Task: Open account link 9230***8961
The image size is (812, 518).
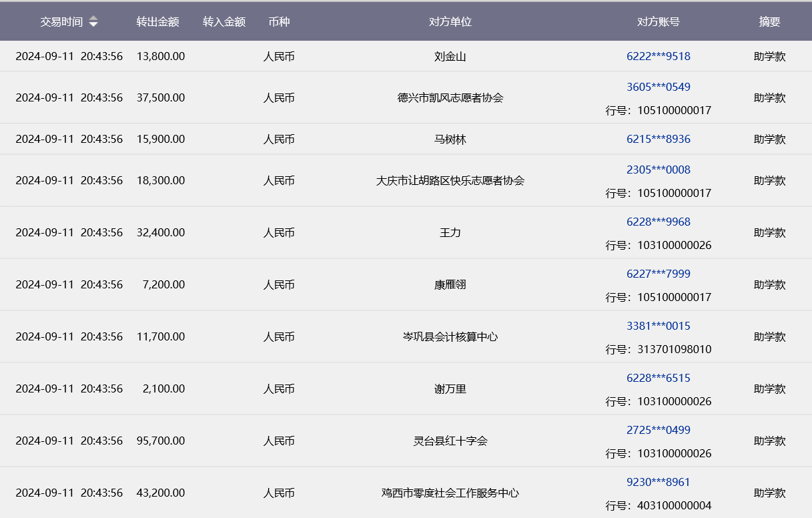Action: 658,482
